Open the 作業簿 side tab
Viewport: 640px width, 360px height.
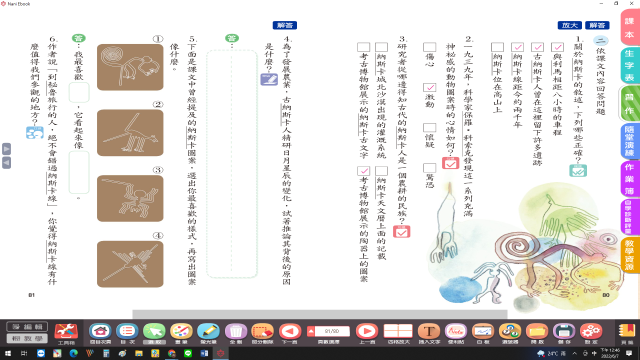(x=629, y=179)
